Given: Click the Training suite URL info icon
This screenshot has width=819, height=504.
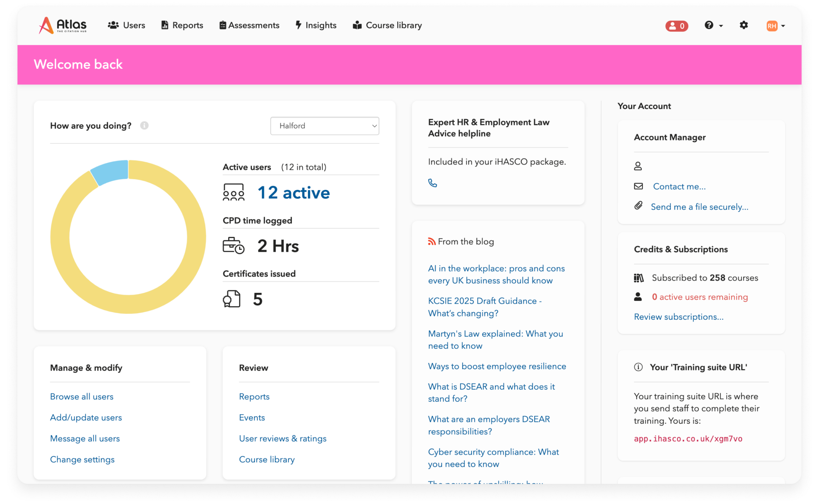Looking at the screenshot, I should 638,367.
